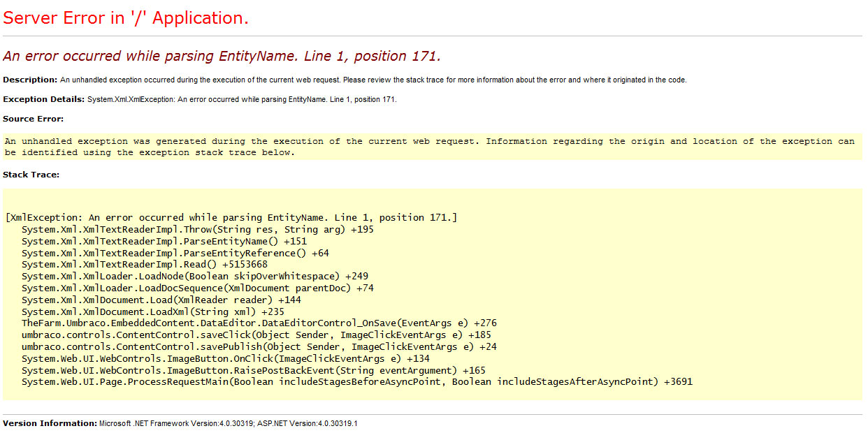Click the "Source Error:" label
868x447 pixels.
pyautogui.click(x=33, y=119)
